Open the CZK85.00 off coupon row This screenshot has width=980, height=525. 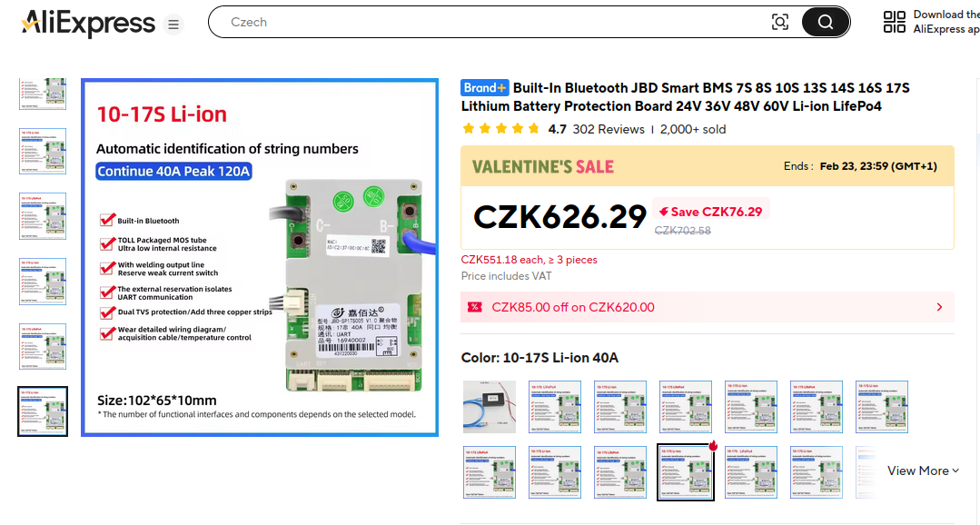click(x=708, y=308)
